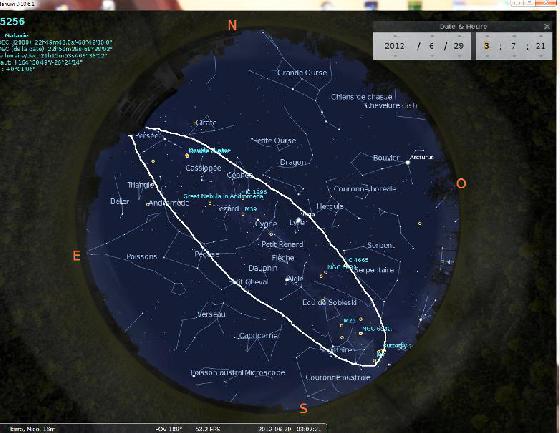
Task: Click the Triangle constellation label
Action: click(141, 185)
